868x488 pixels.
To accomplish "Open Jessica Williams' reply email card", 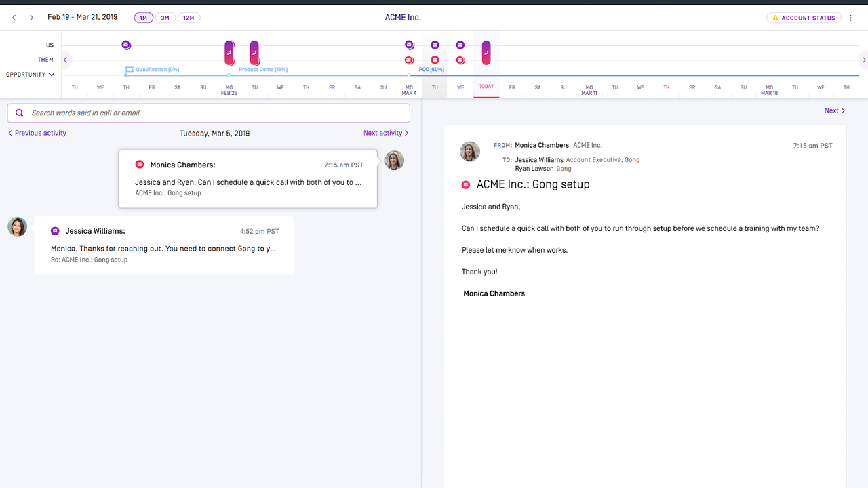I will [x=164, y=245].
